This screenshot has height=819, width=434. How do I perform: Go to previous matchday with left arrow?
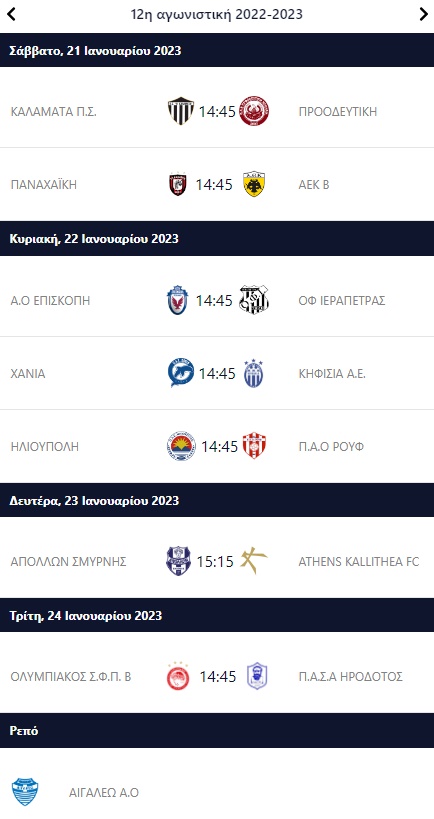[x=11, y=14]
